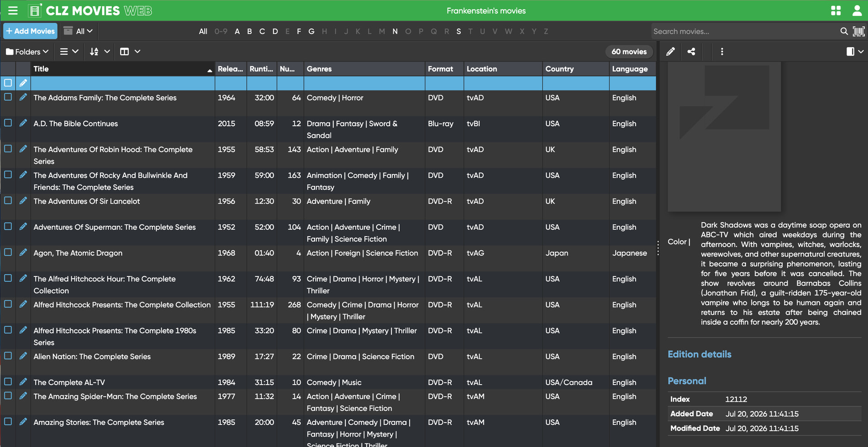Click the Add Movies button
868x447 pixels.
pyautogui.click(x=30, y=31)
